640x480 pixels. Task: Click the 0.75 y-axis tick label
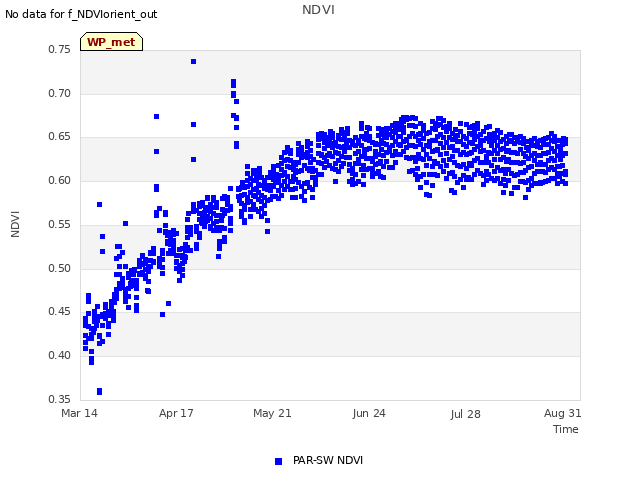tap(59, 49)
